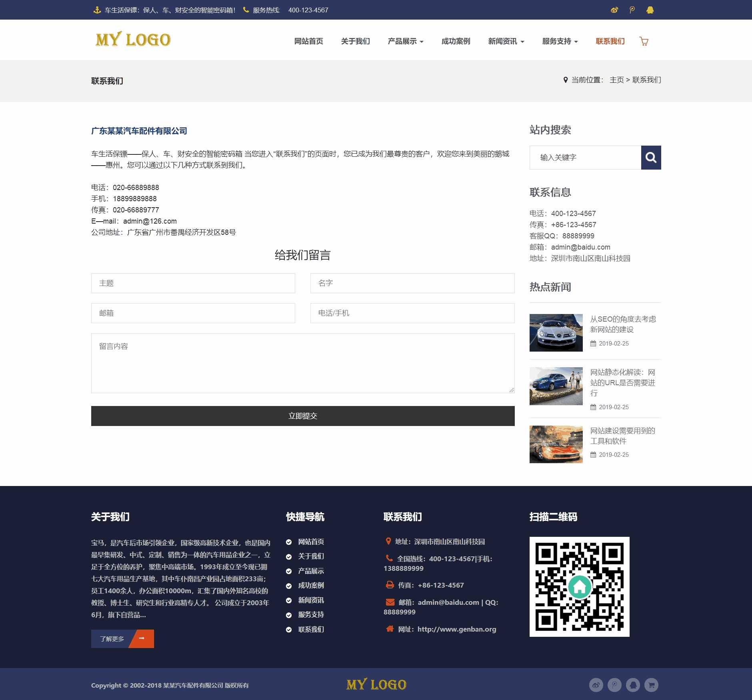Click the blue car news thumbnail
Screen dimensions: 752x700
[556, 386]
